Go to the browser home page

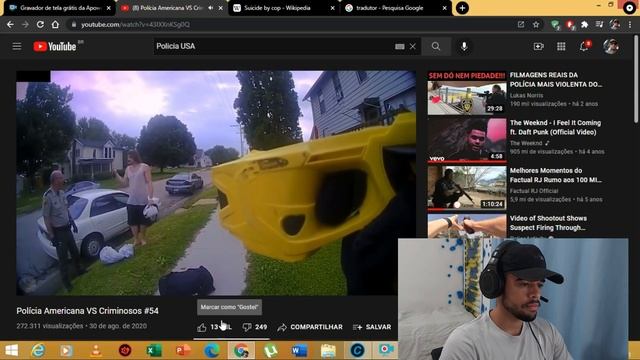click(55, 24)
